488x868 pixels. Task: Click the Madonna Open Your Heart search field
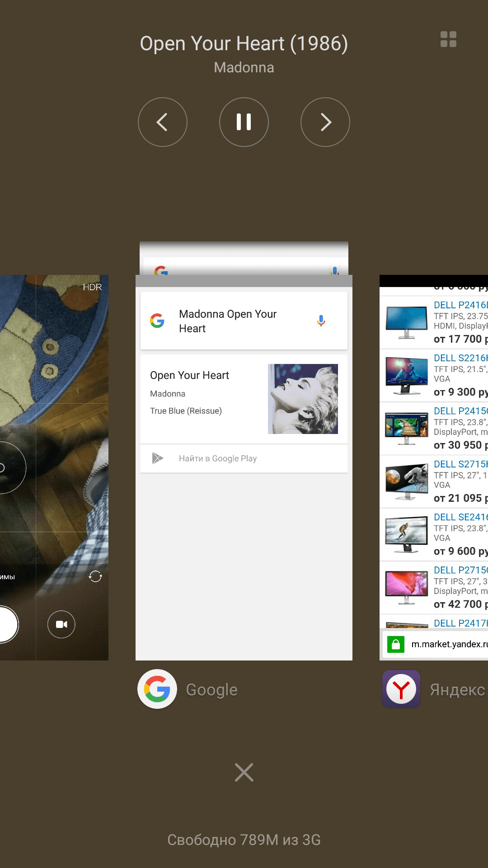click(x=235, y=321)
